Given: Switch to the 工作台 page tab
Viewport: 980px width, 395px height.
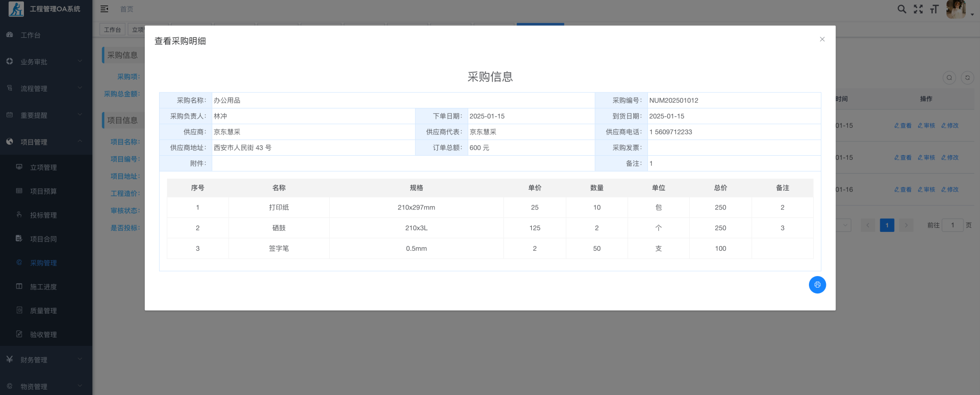Looking at the screenshot, I should [x=112, y=30].
